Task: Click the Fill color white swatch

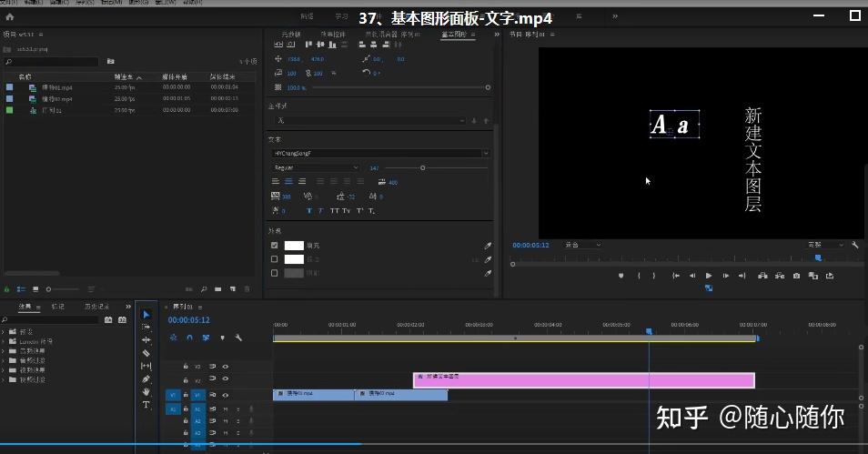Action: pos(294,246)
